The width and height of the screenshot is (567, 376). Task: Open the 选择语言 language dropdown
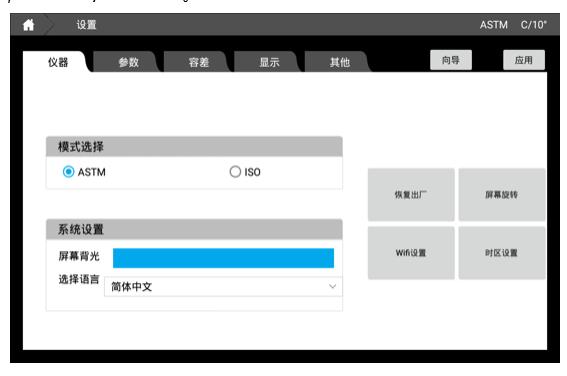click(223, 287)
